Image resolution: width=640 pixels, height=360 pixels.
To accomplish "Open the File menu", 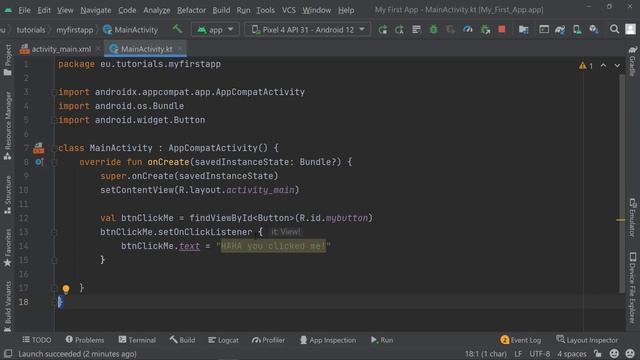I will (x=24, y=10).
